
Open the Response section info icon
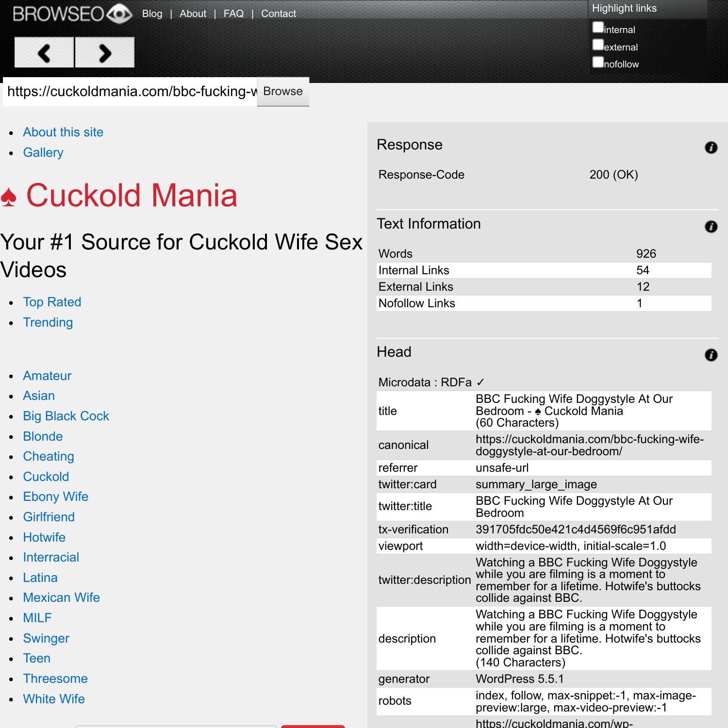(711, 148)
